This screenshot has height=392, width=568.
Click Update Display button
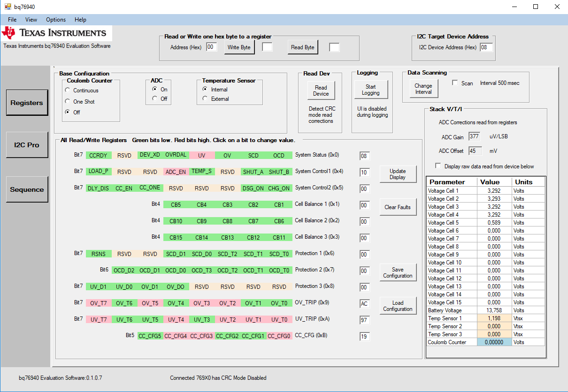pyautogui.click(x=398, y=174)
